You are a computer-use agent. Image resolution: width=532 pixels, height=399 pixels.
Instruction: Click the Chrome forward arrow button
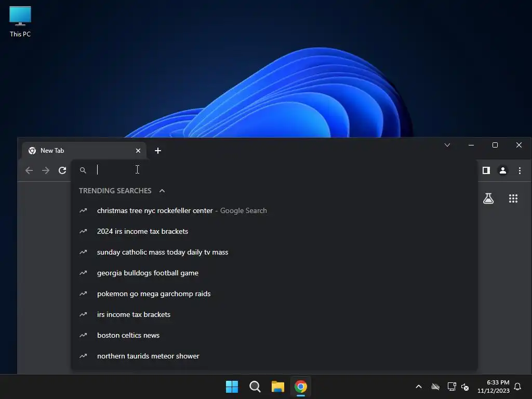[x=46, y=170]
